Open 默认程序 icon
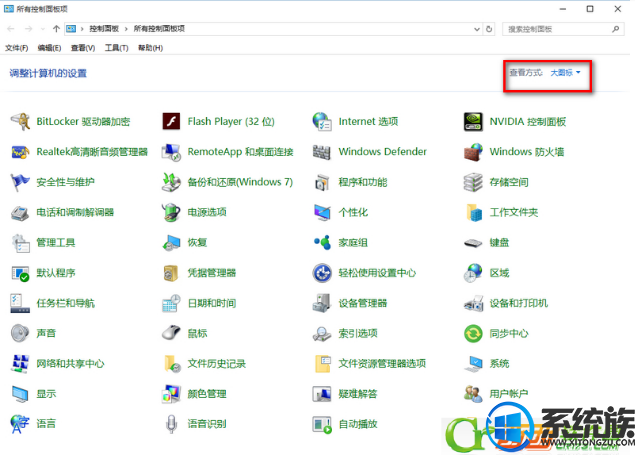The image size is (635, 455). [x=20, y=273]
